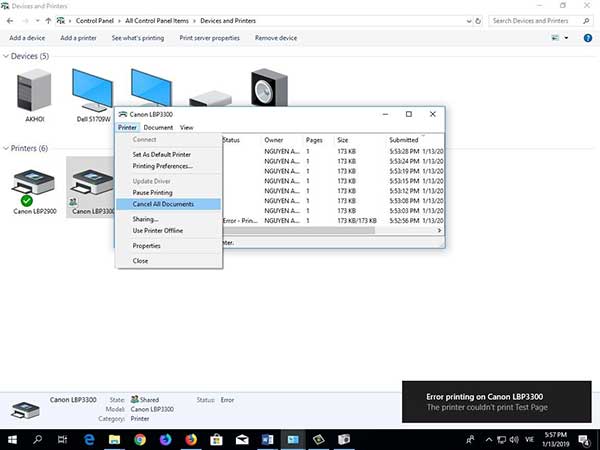Viewport: 600px width, 450px height.
Task: Select the speaker device icon
Action: coord(269,88)
